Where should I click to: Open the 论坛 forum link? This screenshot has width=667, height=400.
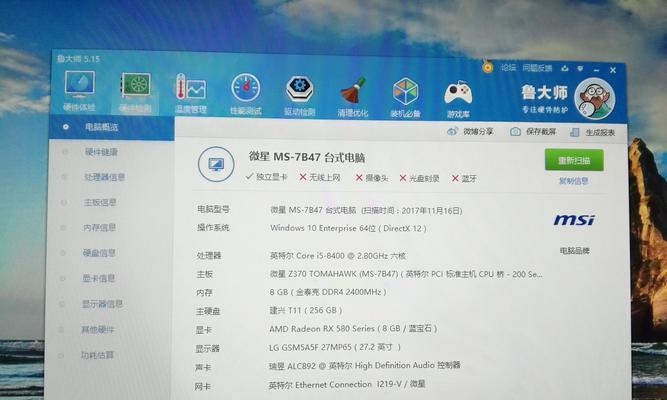click(x=508, y=68)
